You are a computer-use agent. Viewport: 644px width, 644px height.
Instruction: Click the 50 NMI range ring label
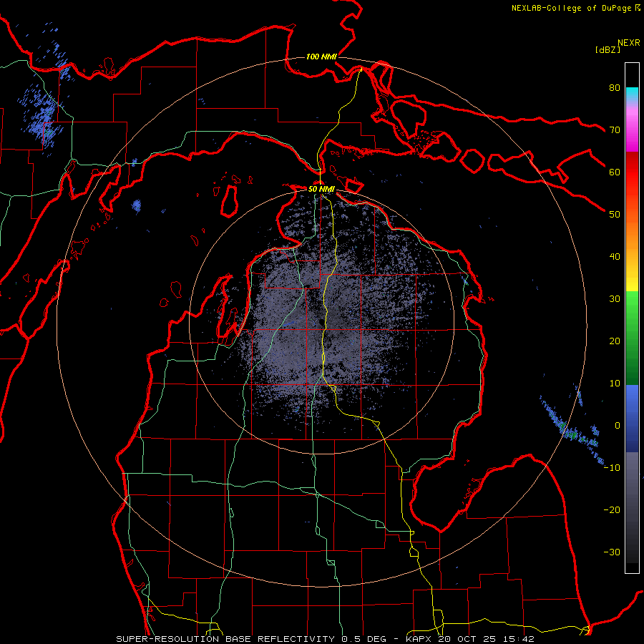click(x=321, y=190)
